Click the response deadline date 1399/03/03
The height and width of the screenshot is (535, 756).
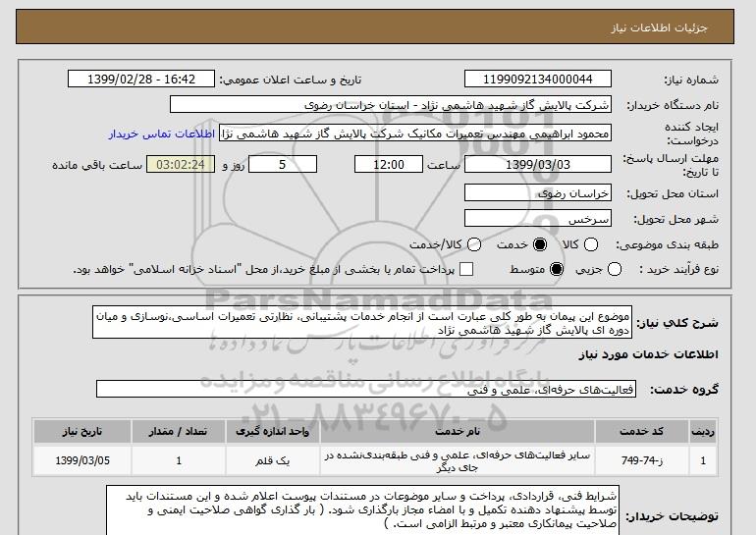point(538,164)
